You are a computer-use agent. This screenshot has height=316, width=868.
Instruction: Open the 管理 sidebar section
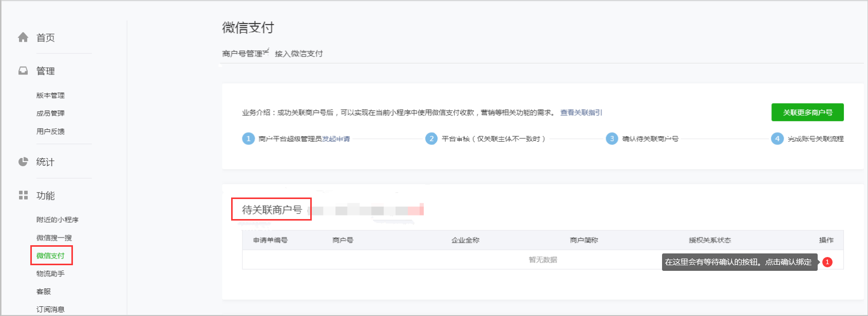[45, 71]
